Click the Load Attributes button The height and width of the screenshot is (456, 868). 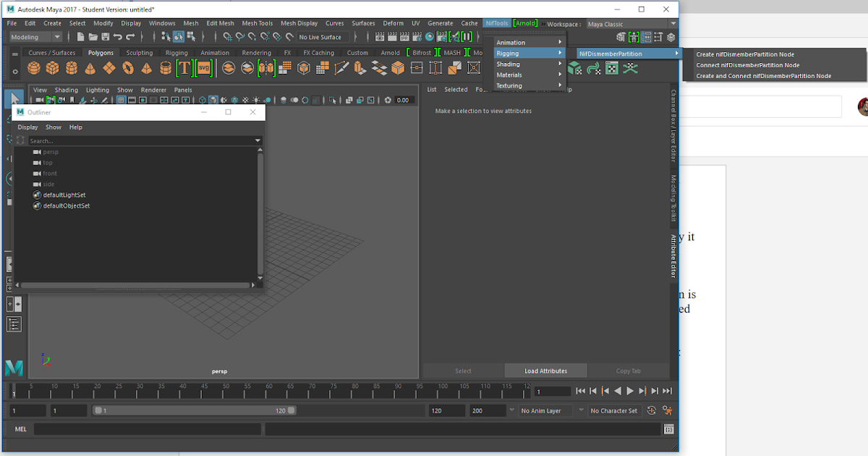pyautogui.click(x=545, y=371)
